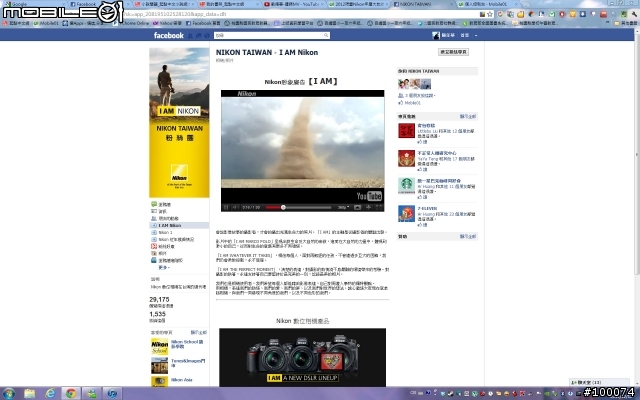This screenshot has height=400, width=640.
Task: Click the I AM NIKON cover image
Action: coord(179,122)
